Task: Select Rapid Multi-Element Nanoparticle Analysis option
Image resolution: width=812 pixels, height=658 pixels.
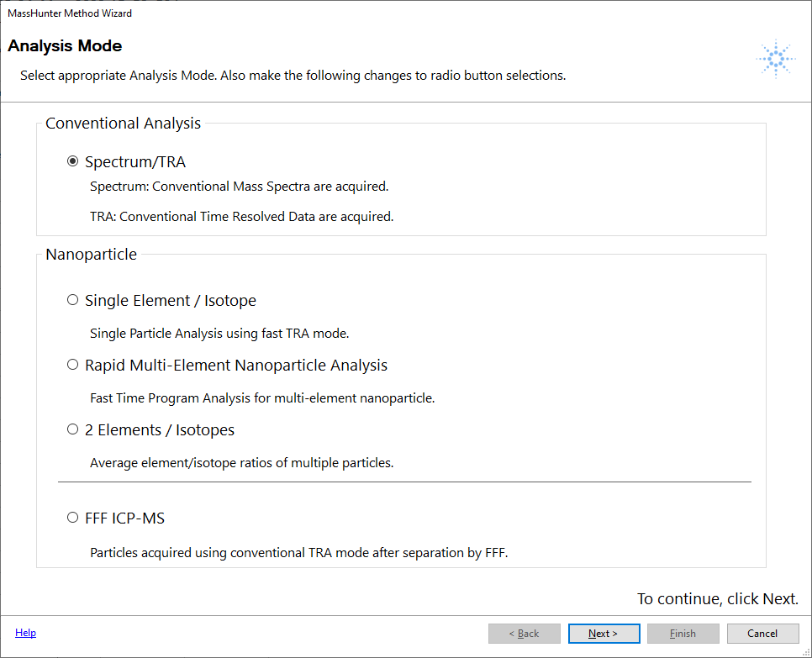Action: coord(73,365)
